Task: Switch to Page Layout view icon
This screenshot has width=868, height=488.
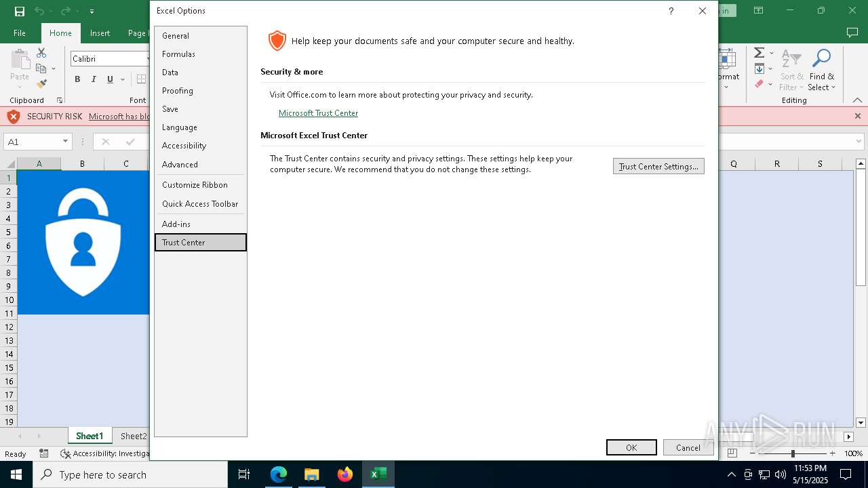Action: (x=732, y=453)
